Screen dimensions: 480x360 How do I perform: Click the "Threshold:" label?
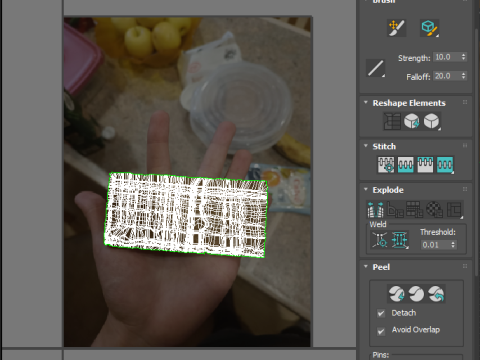pyautogui.click(x=438, y=232)
